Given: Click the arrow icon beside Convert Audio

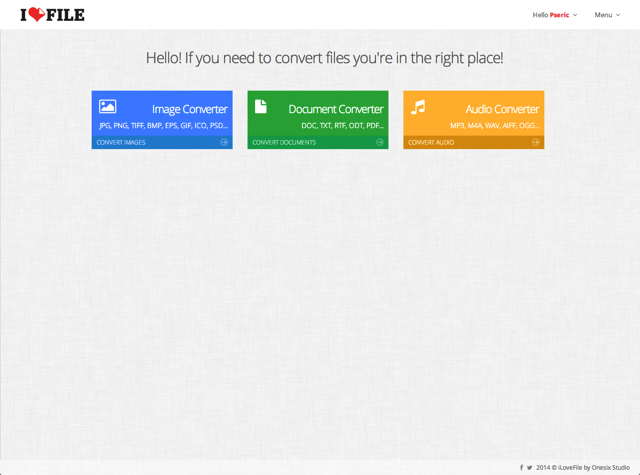Looking at the screenshot, I should (x=536, y=142).
